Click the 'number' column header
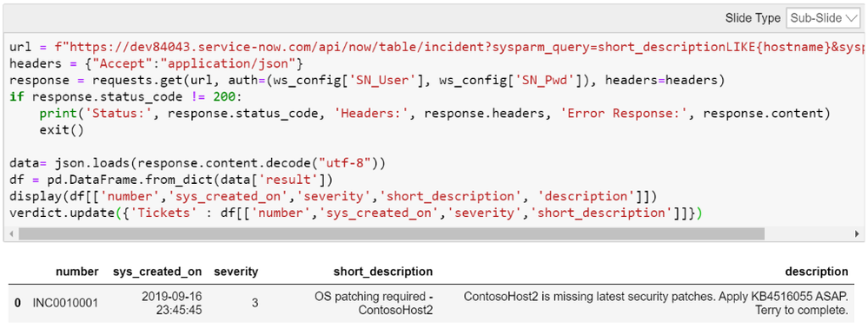The height and width of the screenshot is (328, 868). [x=77, y=272]
